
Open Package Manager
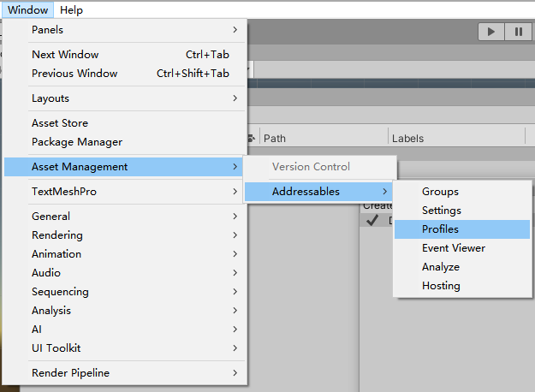pos(124,142)
